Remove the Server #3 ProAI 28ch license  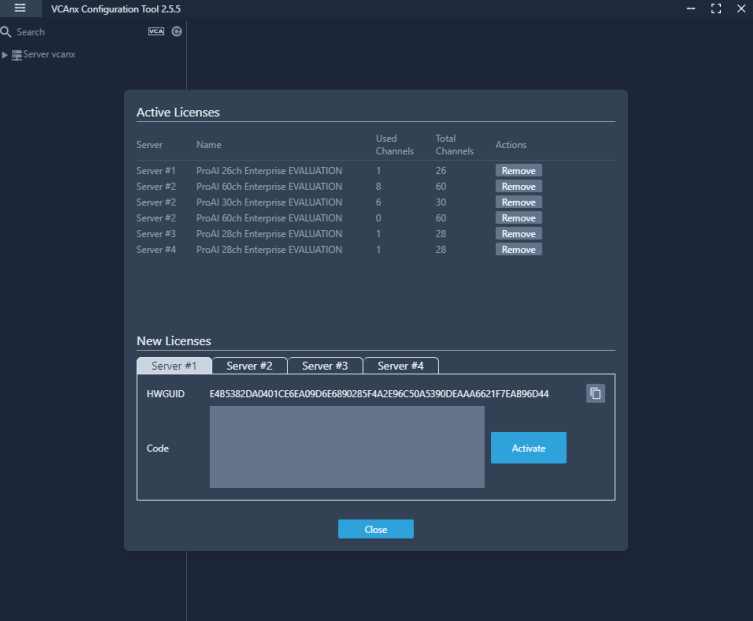pos(518,234)
